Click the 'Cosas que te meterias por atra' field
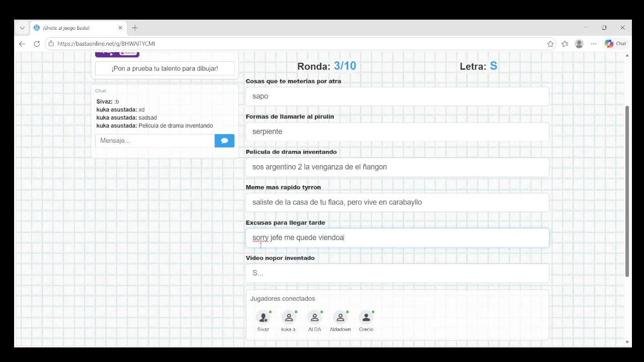This screenshot has height=362, width=644. coord(397,97)
